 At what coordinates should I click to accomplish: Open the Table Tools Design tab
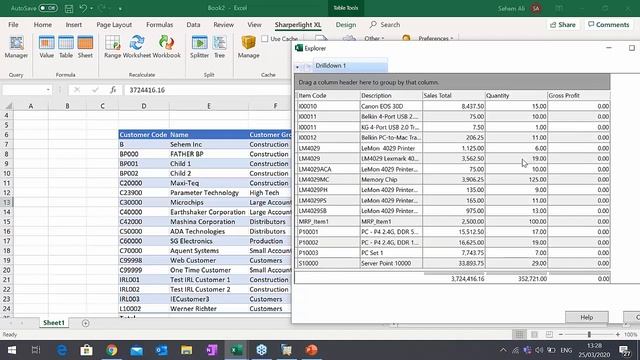346,24
